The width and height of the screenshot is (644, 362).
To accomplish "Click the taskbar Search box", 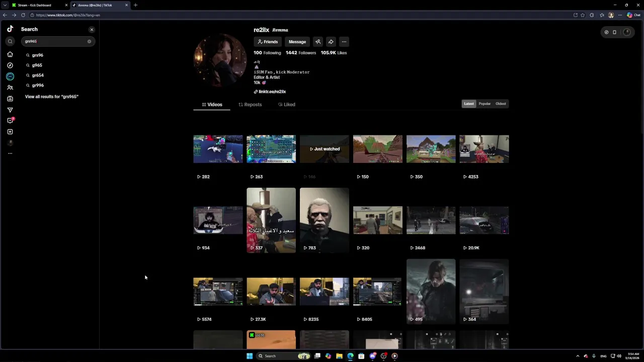I will [284, 356].
